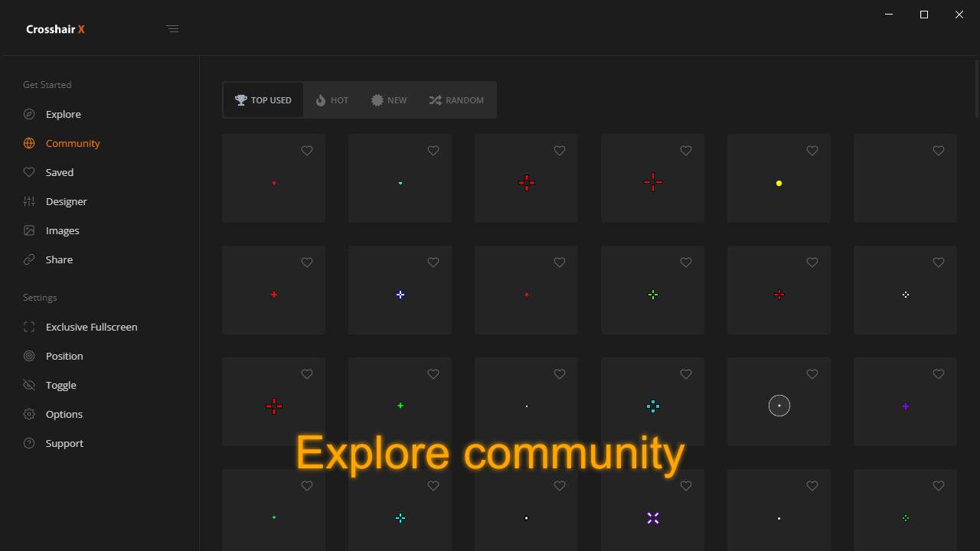Image resolution: width=980 pixels, height=551 pixels.
Task: Toggle heart on the first red dot crosshair
Action: [307, 151]
